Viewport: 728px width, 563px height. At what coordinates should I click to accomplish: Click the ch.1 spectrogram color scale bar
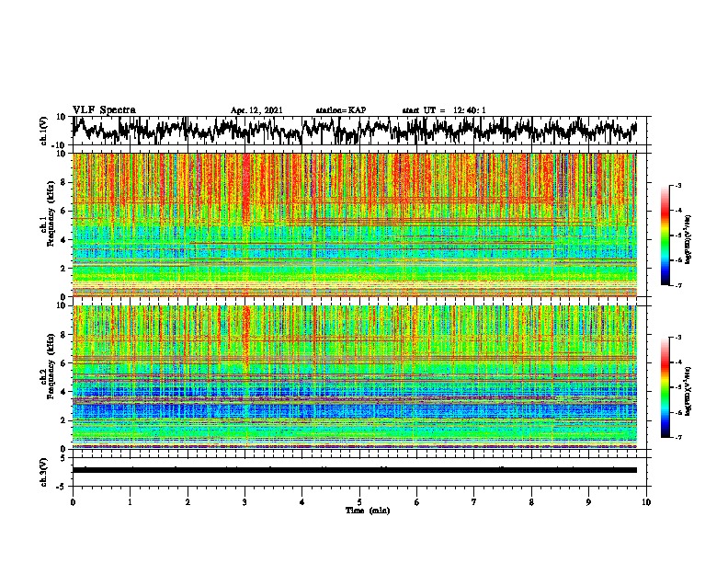tap(665, 236)
